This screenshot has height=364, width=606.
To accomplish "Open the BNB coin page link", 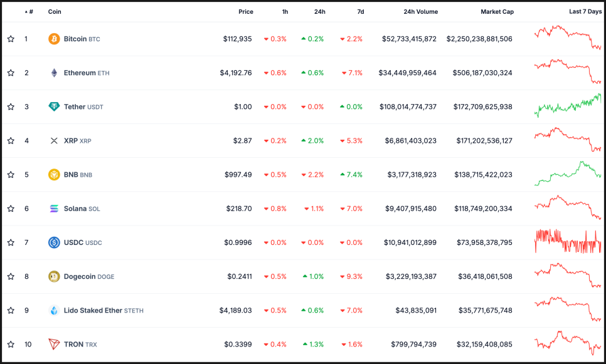I will [x=78, y=175].
